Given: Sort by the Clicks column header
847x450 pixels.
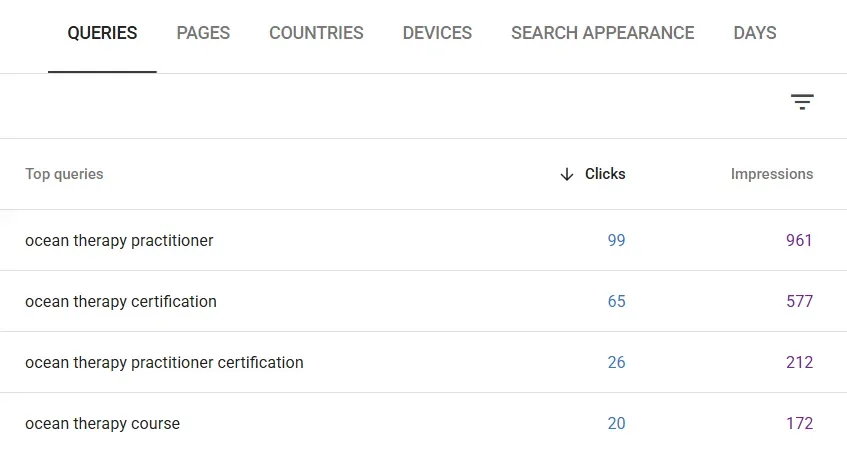Looking at the screenshot, I should click(605, 174).
